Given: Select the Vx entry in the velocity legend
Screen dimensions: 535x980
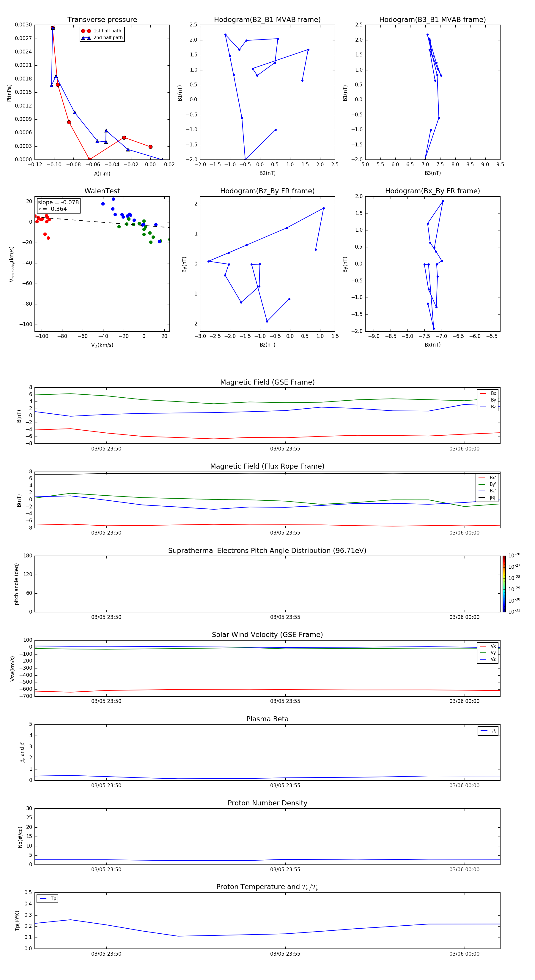Looking at the screenshot, I should coord(488,646).
